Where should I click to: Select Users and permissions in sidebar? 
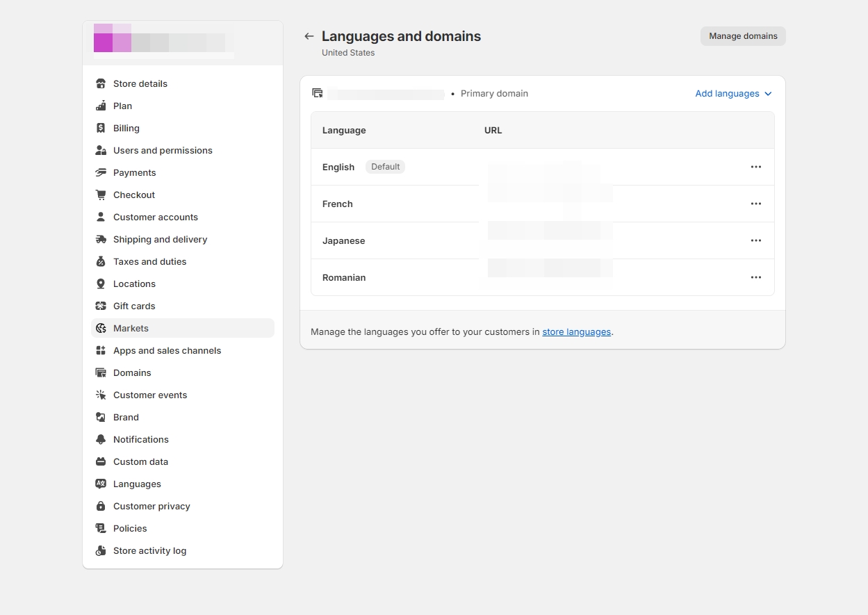pyautogui.click(x=163, y=150)
